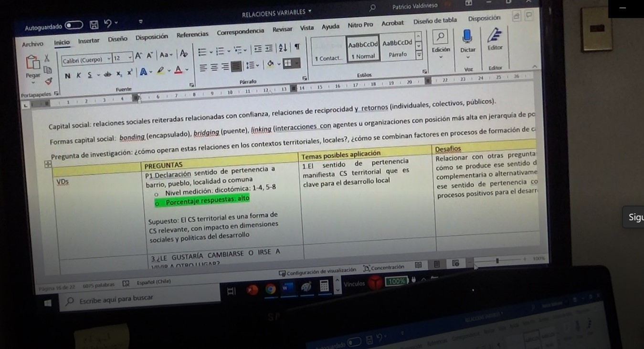Select the Correspondencia tab

[240, 32]
